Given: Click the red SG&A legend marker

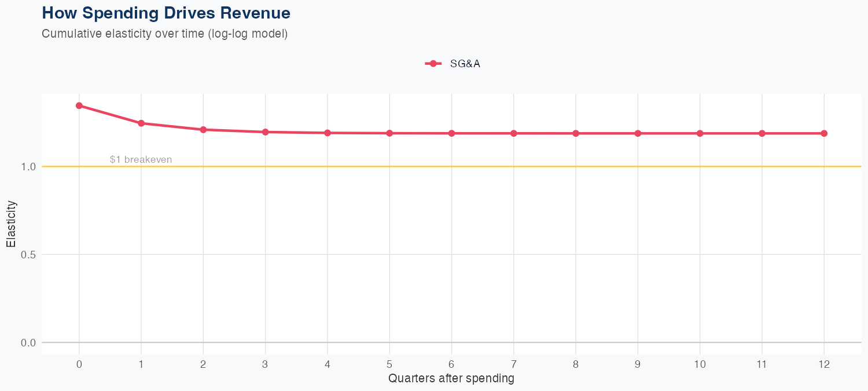Looking at the screenshot, I should 433,64.
